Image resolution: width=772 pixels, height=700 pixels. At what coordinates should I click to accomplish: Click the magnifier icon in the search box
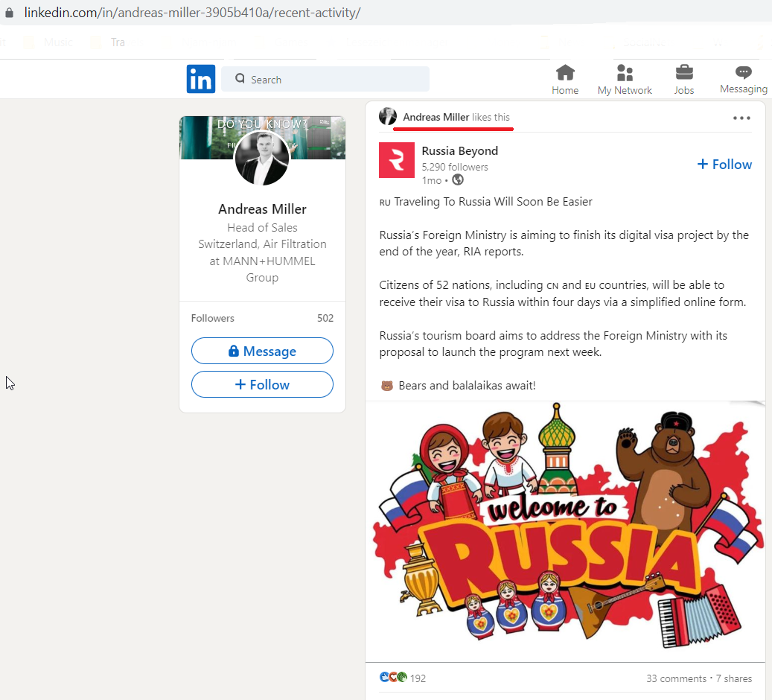tap(240, 79)
